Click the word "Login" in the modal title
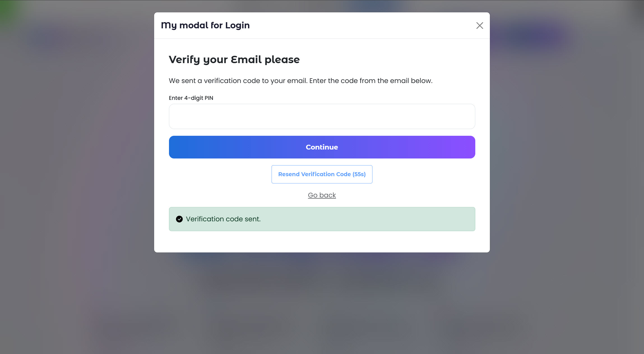This screenshot has height=354, width=644. pyautogui.click(x=237, y=25)
